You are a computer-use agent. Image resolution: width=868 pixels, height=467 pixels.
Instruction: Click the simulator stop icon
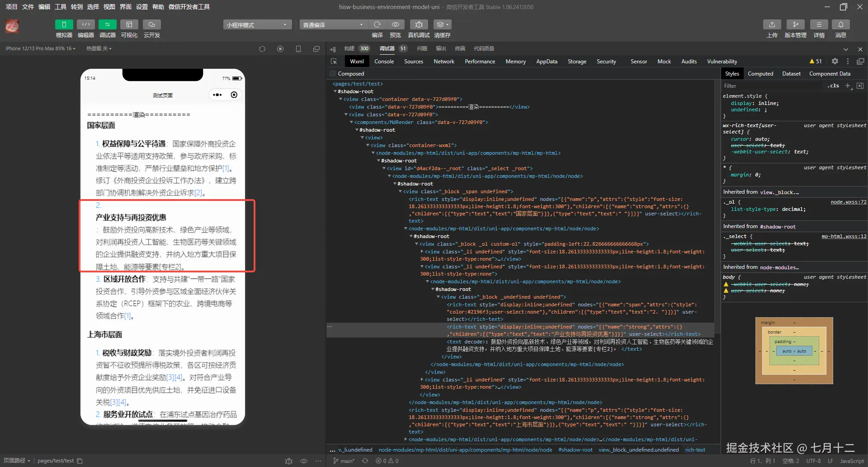(x=280, y=49)
